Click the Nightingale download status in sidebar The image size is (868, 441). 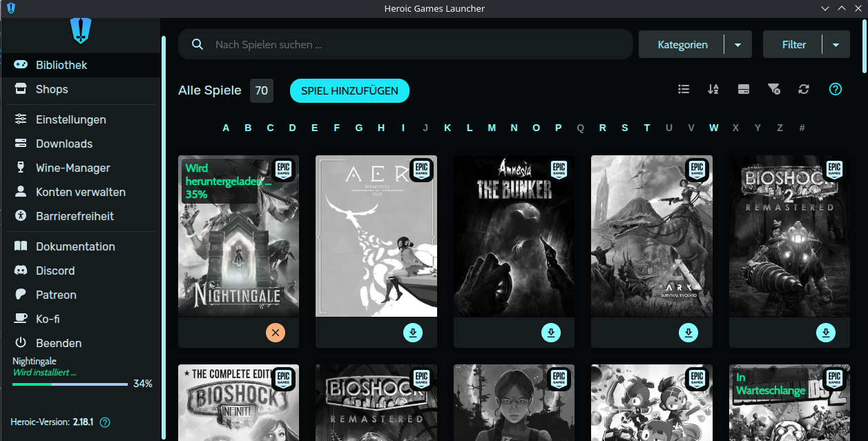[44, 372]
